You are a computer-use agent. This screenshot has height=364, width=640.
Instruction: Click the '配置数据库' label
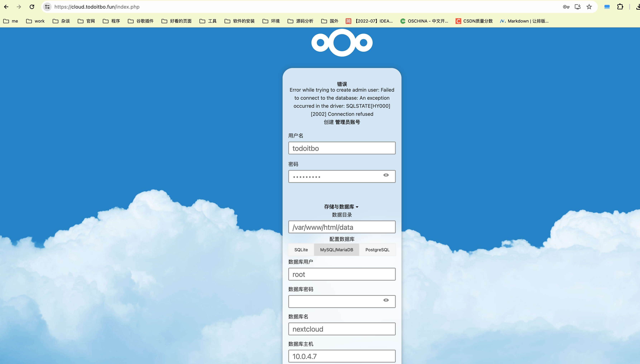click(342, 239)
